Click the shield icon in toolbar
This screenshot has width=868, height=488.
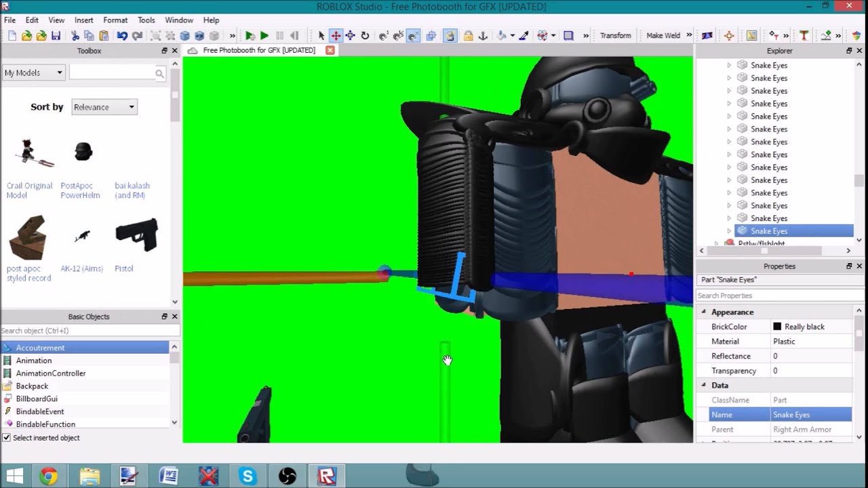[x=856, y=36]
